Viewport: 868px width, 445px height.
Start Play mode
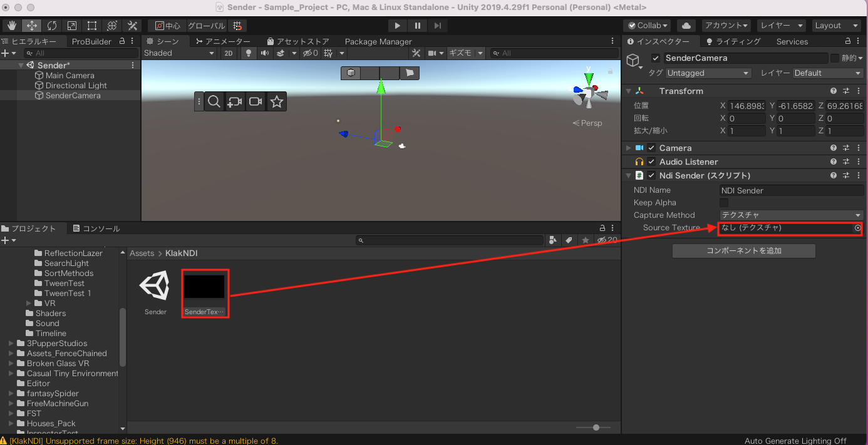pyautogui.click(x=397, y=26)
